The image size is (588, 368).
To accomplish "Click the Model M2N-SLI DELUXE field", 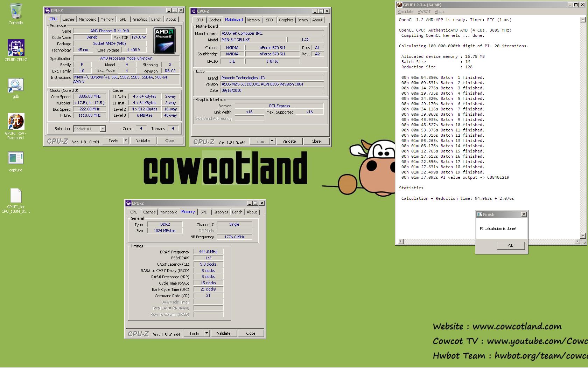I will coord(253,40).
